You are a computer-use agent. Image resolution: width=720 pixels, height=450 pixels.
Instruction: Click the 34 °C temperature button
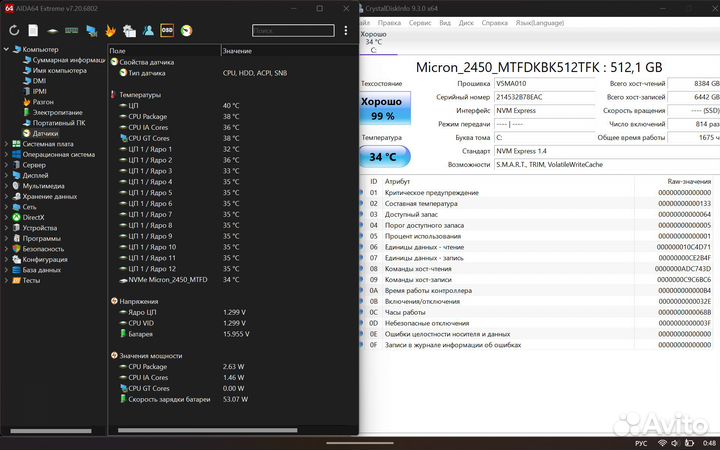click(x=381, y=157)
